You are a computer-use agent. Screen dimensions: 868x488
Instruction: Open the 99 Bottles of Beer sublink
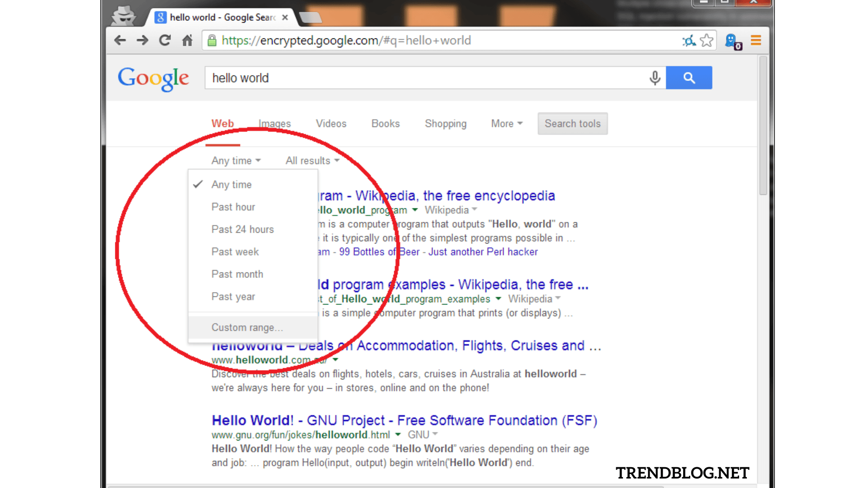[379, 252]
